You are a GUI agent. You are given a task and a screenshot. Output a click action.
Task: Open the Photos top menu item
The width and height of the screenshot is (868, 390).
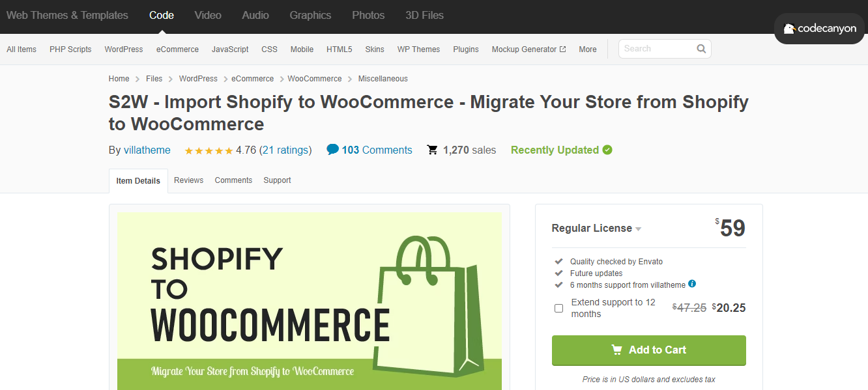368,15
